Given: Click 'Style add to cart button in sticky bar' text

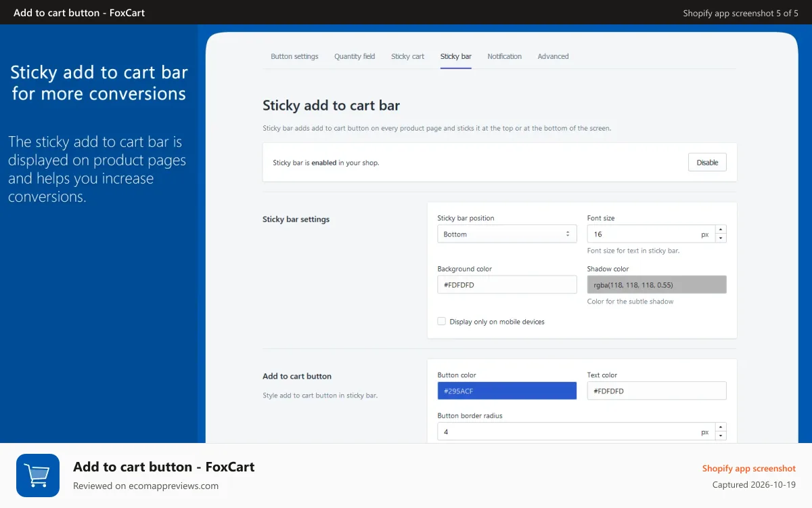Looking at the screenshot, I should (319, 395).
